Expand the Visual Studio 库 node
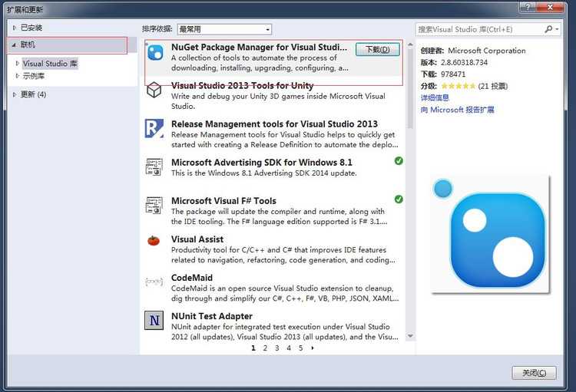This screenshot has height=392, width=576. (17, 64)
